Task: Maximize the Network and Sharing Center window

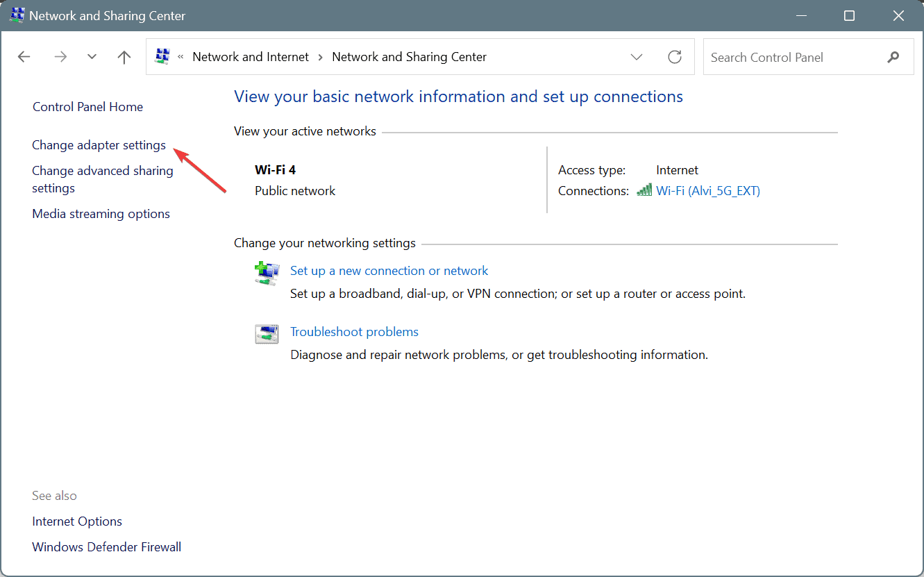Action: 849,15
